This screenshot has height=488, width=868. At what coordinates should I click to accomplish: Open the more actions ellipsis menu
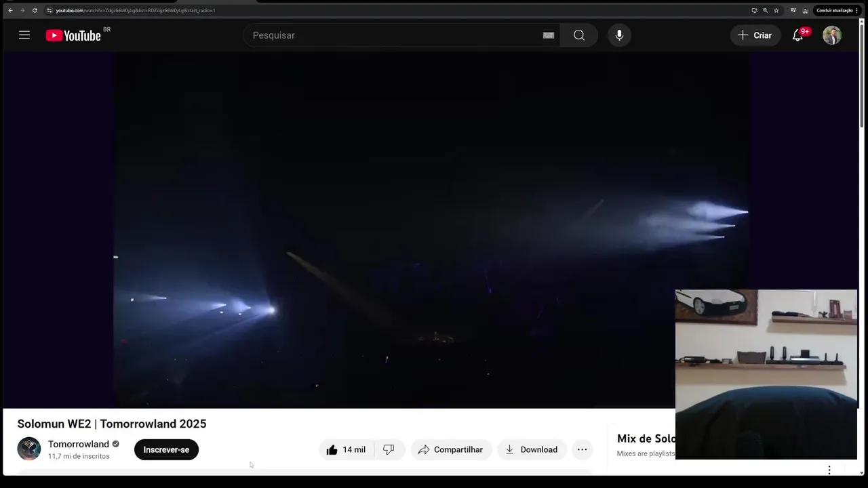(x=582, y=449)
